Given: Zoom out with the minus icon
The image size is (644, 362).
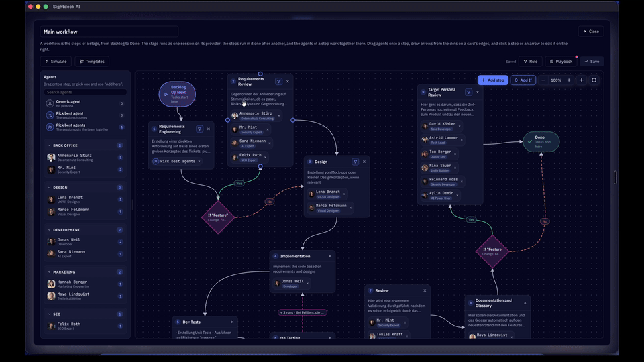Looking at the screenshot, I should tap(543, 80).
